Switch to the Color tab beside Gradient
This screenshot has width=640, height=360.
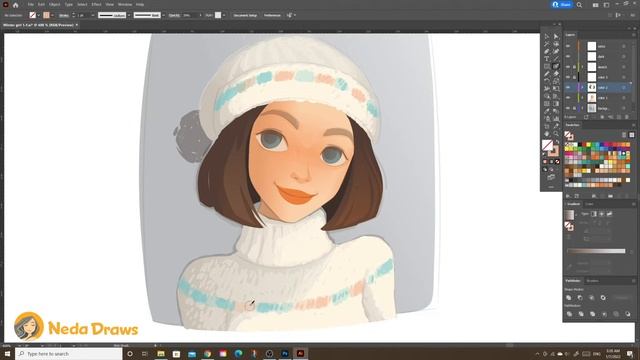point(589,204)
